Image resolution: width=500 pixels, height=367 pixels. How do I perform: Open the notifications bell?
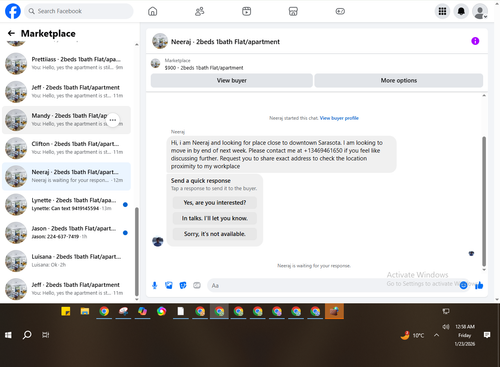(461, 11)
